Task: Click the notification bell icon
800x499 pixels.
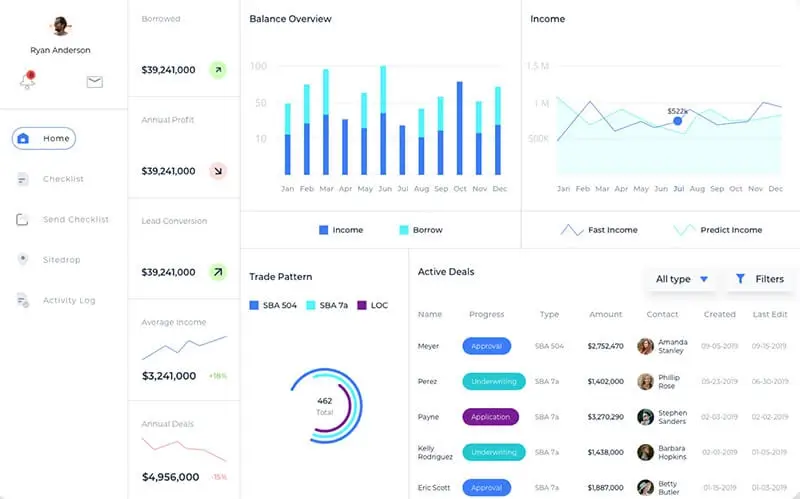Action: click(27, 81)
